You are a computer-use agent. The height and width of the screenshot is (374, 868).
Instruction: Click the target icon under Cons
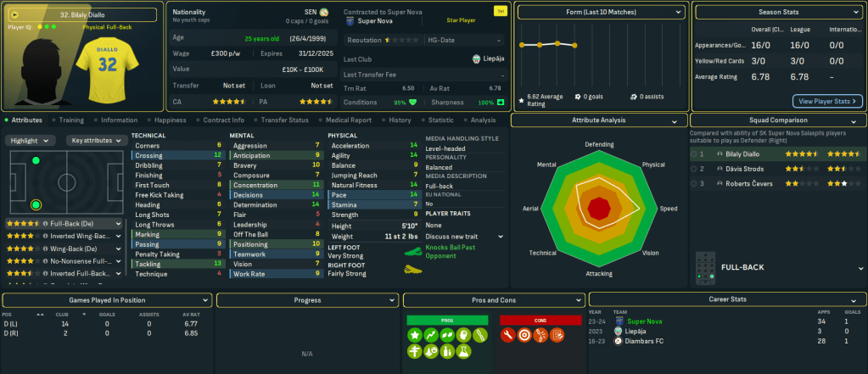[526, 335]
